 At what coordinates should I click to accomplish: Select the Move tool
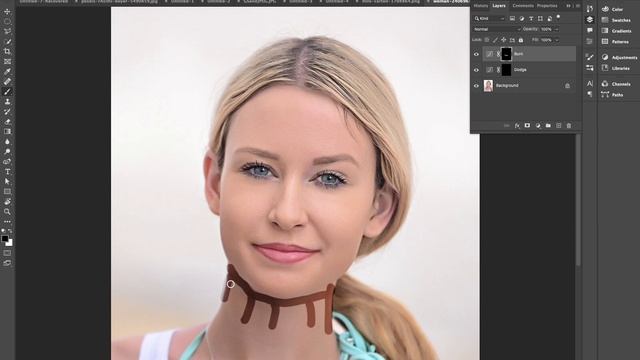pyautogui.click(x=7, y=11)
